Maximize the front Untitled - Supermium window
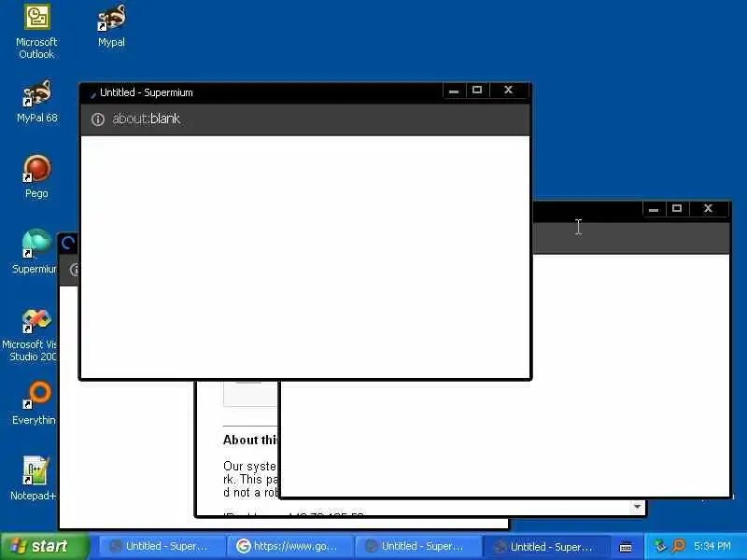This screenshot has width=747, height=560. coord(477,90)
